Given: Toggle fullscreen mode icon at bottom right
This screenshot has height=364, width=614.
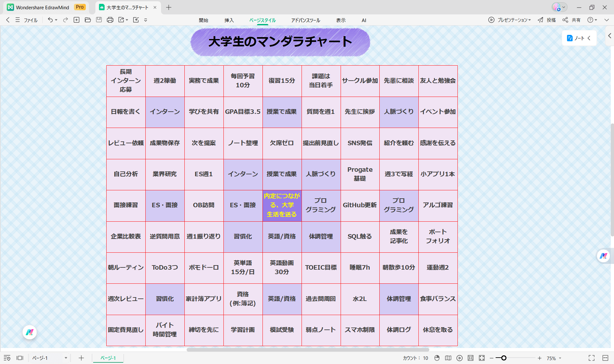Looking at the screenshot, I should point(591,358).
